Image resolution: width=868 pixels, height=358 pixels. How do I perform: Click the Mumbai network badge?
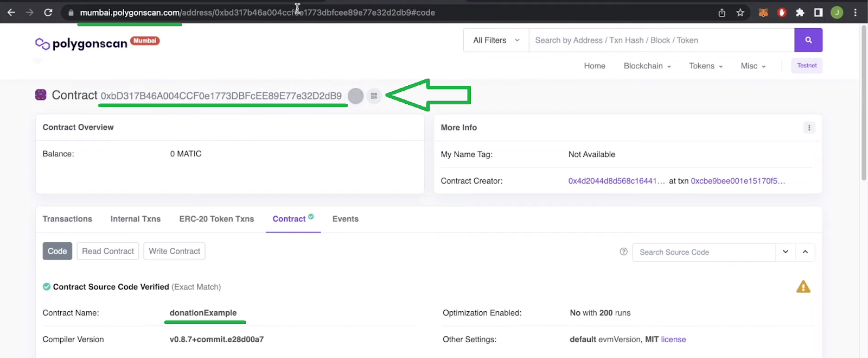145,41
